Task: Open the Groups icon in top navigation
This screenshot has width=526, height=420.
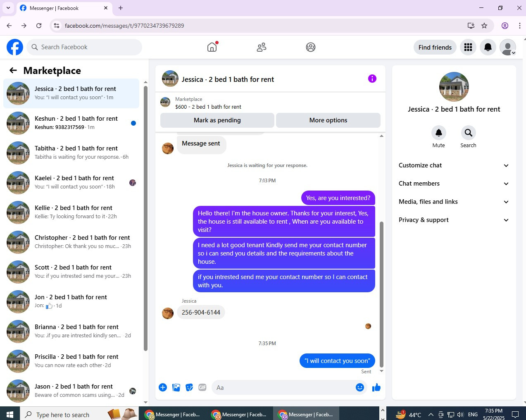Action: (311, 47)
